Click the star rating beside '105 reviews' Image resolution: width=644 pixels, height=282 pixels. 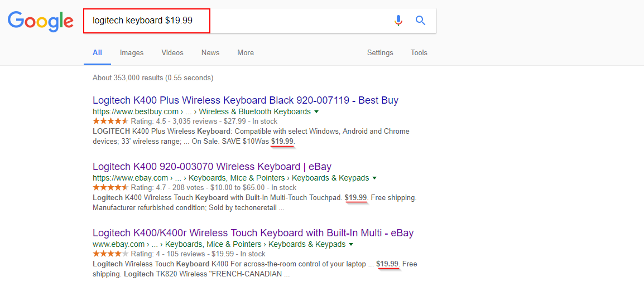click(110, 254)
